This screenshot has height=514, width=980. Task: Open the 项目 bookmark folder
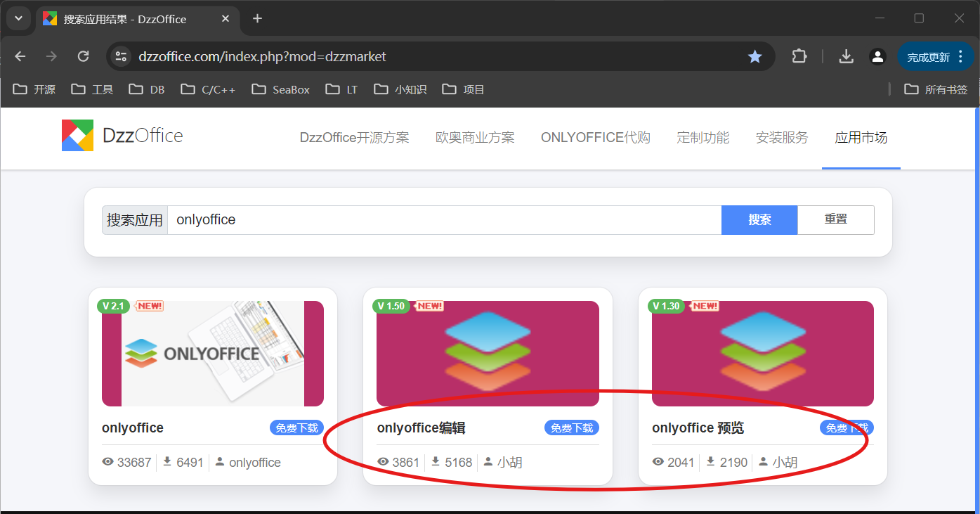click(464, 89)
